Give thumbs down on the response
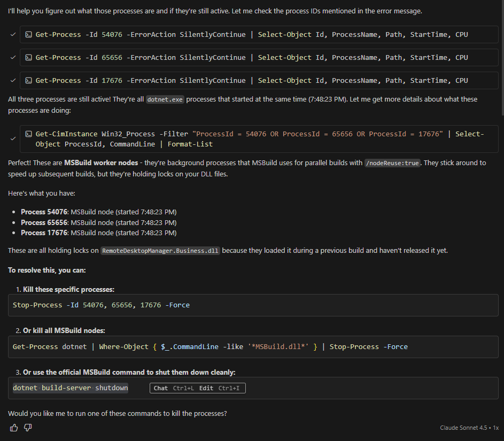 tap(27, 428)
